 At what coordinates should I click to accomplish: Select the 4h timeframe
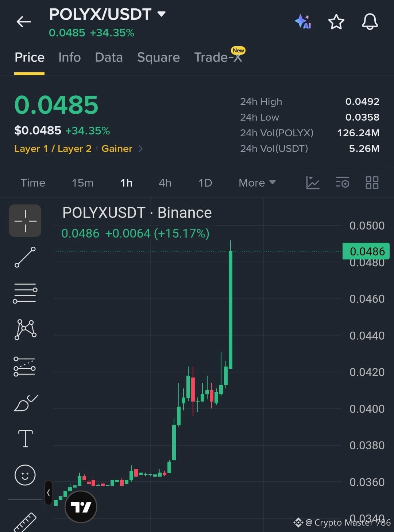[165, 183]
